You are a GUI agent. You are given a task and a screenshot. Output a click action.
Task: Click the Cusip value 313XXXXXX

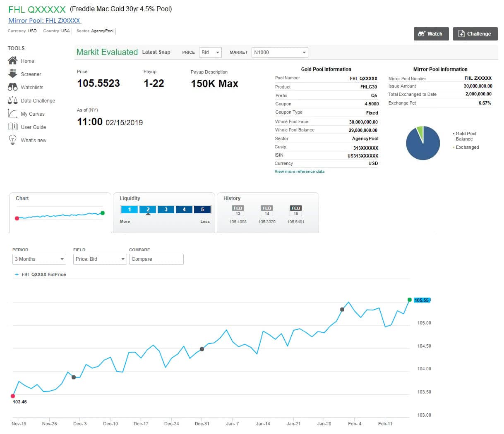[366, 148]
